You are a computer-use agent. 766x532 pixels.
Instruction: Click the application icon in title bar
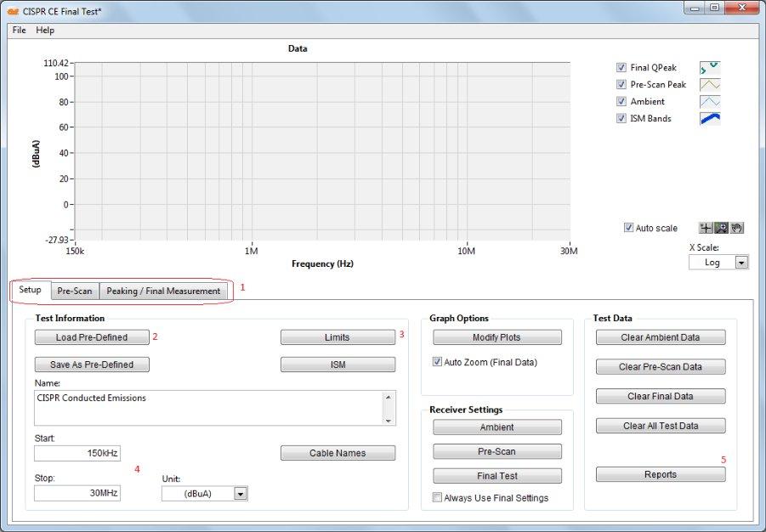(x=14, y=11)
